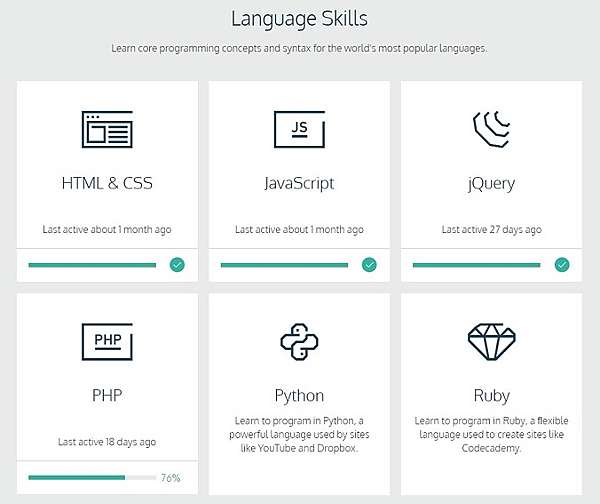Viewport: 600px width, 504px height.
Task: Open the HTML & CSS course title
Action: 107,183
